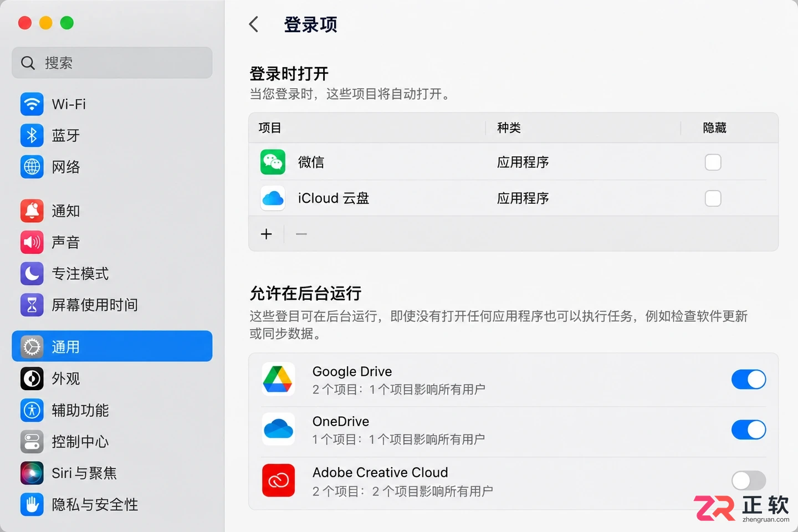Select the 隐私与安全性 hand icon
Image resolution: width=798 pixels, height=532 pixels.
click(x=32, y=504)
